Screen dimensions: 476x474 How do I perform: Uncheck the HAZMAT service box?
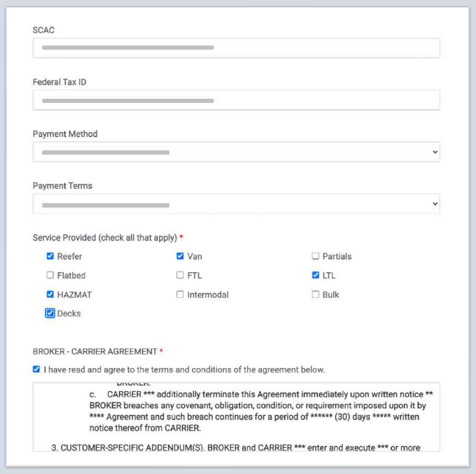coord(50,294)
